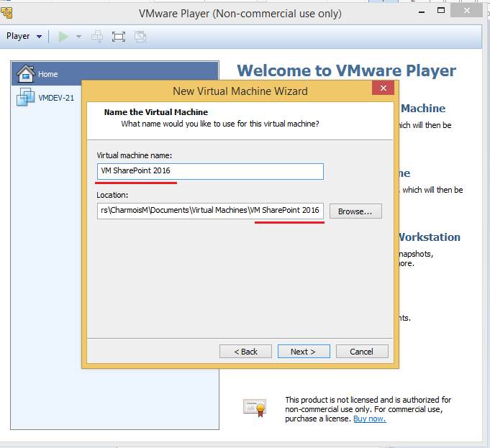Viewport: 490px width, 448px height.
Task: Click the Browse... button
Action: 355,211
